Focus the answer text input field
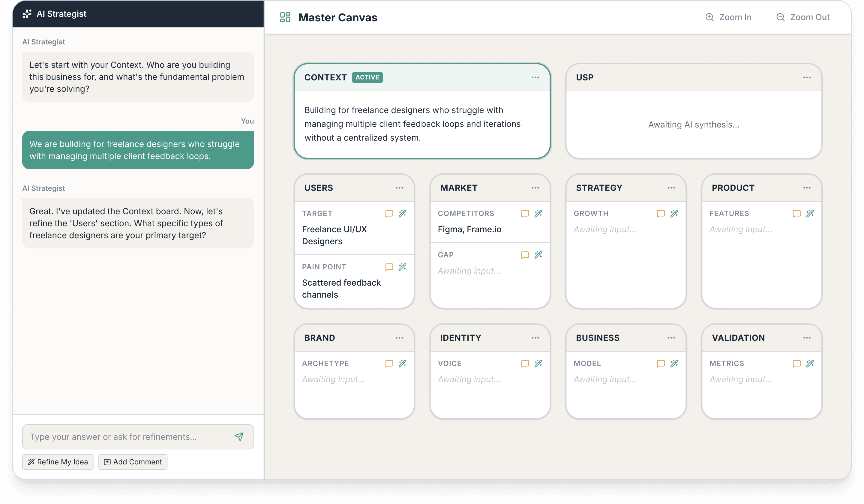The image size is (864, 504). (x=127, y=436)
